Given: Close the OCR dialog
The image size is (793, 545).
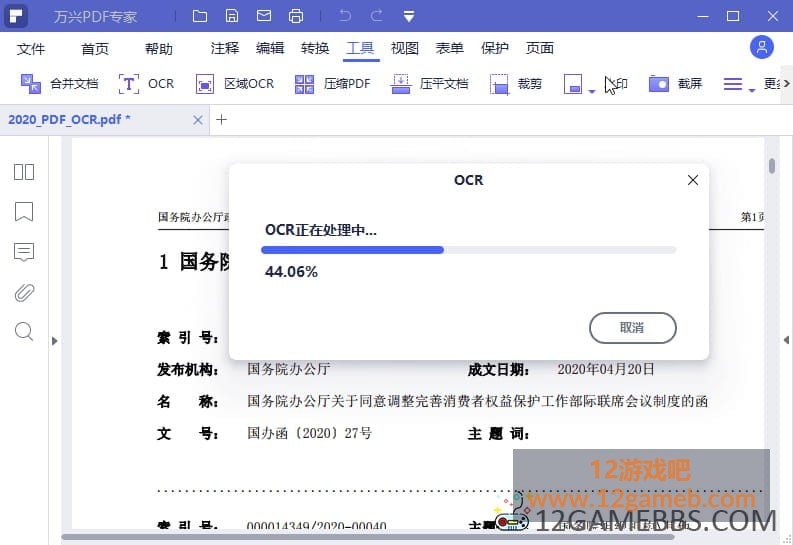Looking at the screenshot, I should tap(693, 180).
